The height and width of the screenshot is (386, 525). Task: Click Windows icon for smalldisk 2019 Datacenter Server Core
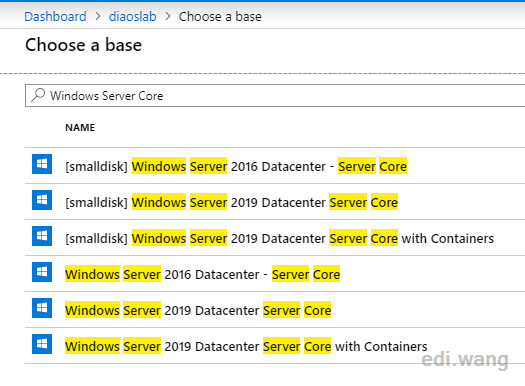click(42, 200)
